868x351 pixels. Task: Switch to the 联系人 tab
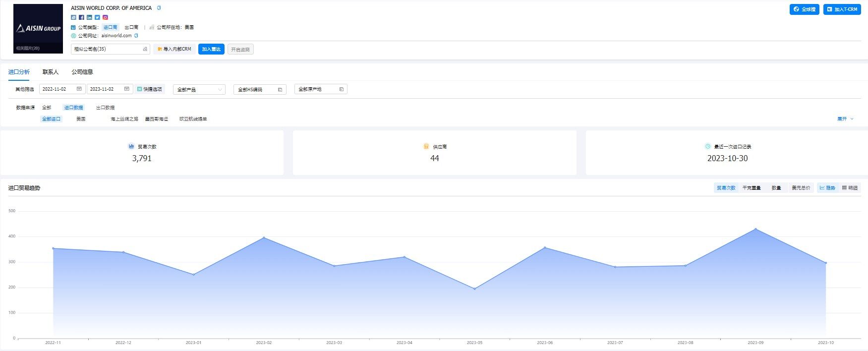coord(51,72)
